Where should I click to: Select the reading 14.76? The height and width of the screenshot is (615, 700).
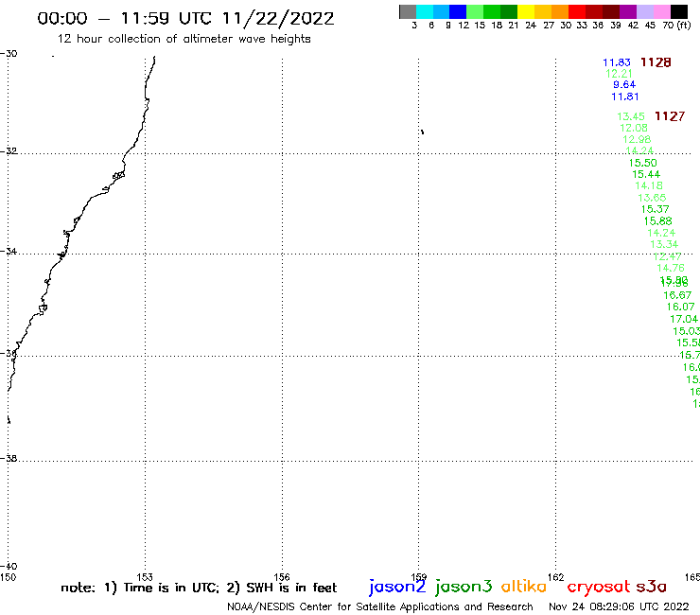pyautogui.click(x=670, y=268)
